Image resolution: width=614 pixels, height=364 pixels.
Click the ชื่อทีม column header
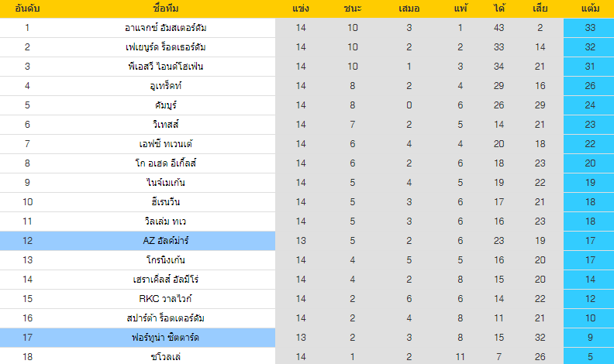165,9
